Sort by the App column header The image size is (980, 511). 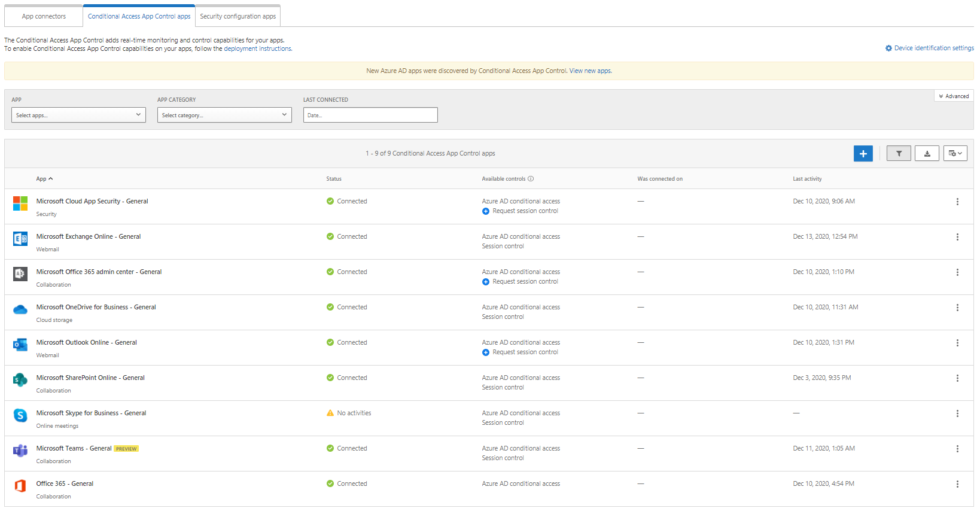(x=44, y=179)
